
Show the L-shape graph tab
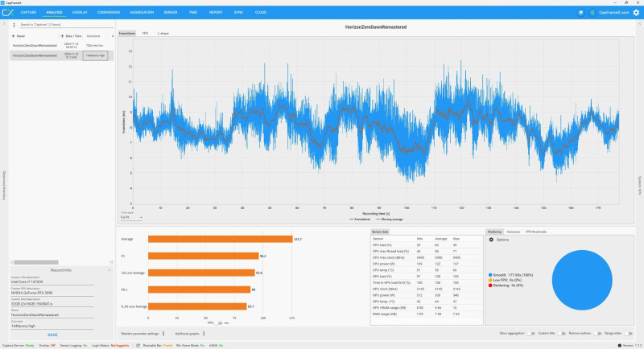[x=163, y=33]
